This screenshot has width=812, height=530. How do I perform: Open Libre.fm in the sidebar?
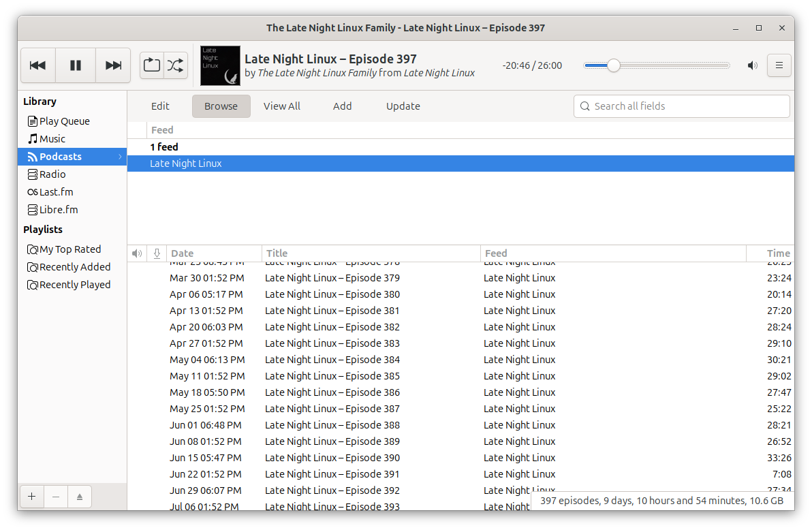click(x=72, y=209)
